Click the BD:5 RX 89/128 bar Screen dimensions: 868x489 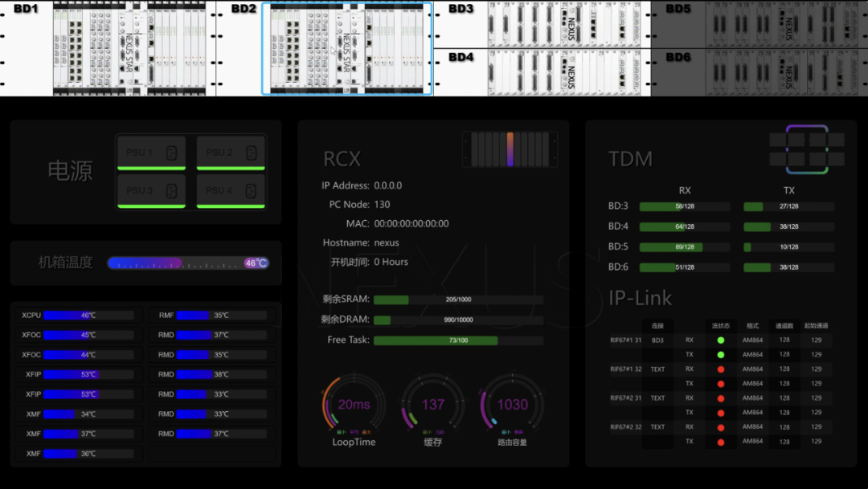(x=684, y=247)
